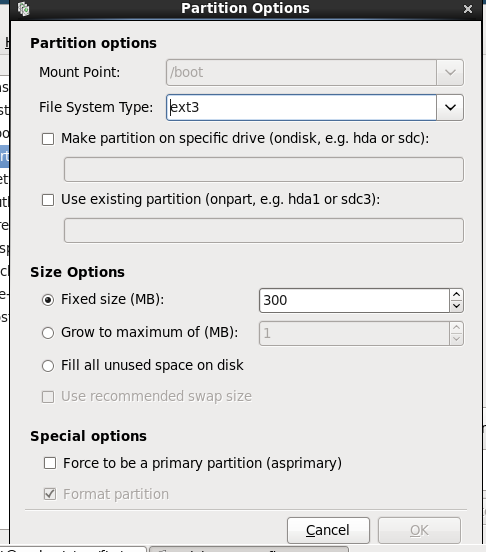The width and height of the screenshot is (486, 552).
Task: Increase fixed size with up arrow
Action: pyautogui.click(x=456, y=295)
